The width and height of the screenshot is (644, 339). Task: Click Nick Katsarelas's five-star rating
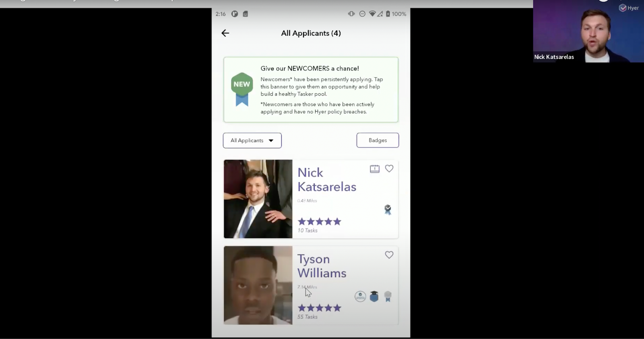319,222
